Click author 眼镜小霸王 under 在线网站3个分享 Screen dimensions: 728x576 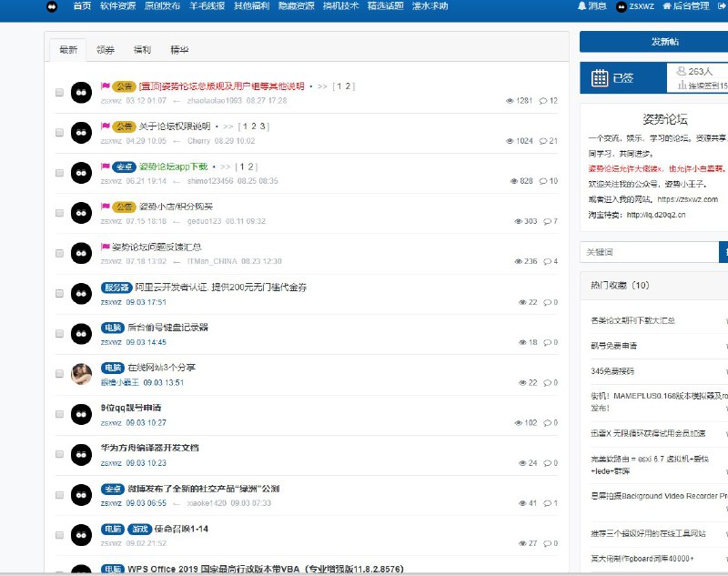pos(120,382)
